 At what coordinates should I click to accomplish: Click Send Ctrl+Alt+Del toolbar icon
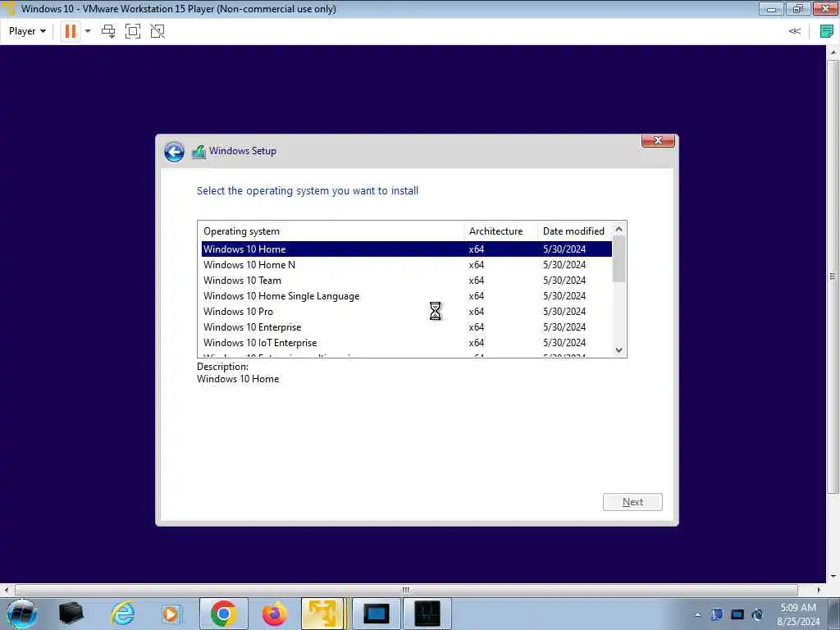coord(108,31)
